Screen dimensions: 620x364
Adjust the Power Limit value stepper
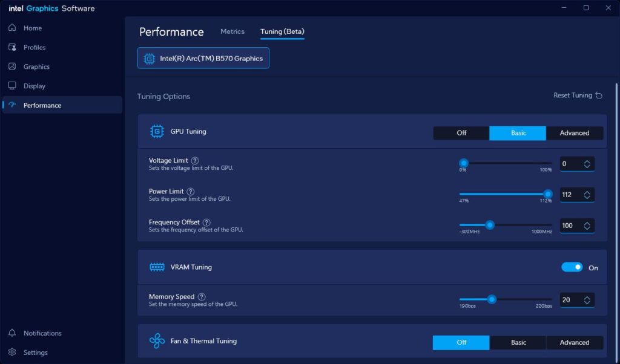(587, 195)
